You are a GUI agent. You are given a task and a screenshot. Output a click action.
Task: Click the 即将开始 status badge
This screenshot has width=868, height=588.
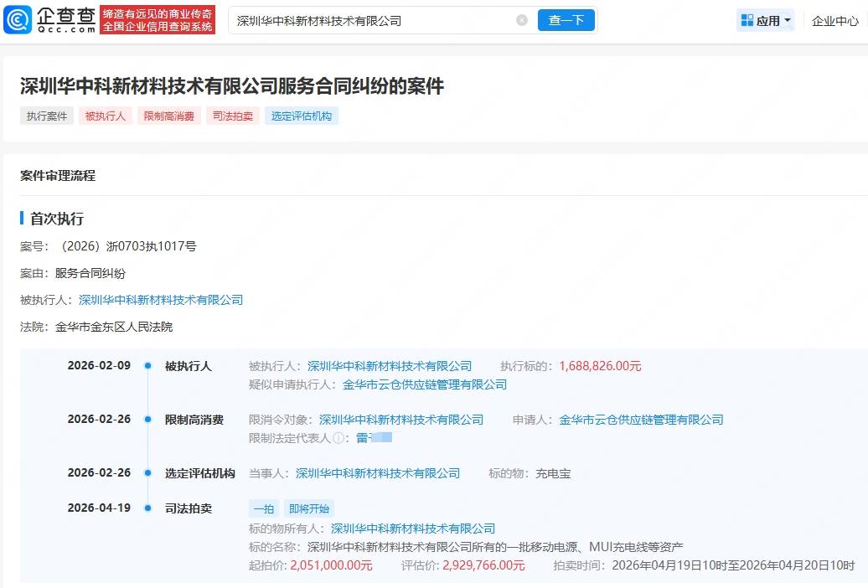coord(308,508)
